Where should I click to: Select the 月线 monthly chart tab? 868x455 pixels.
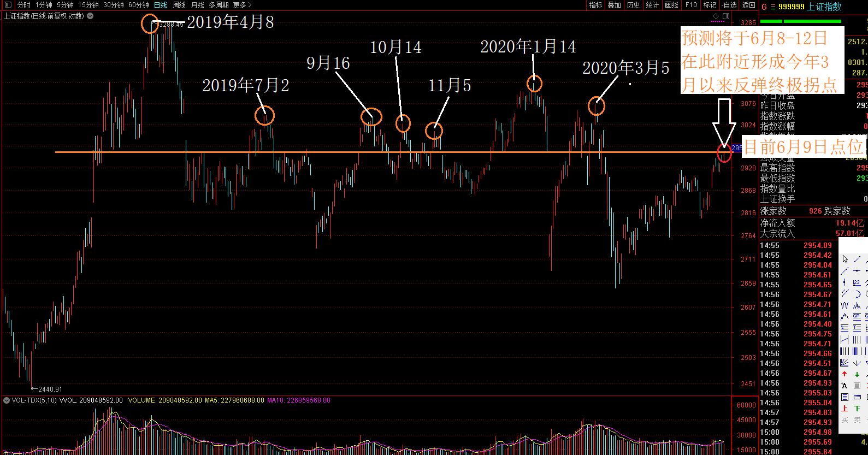197,5
